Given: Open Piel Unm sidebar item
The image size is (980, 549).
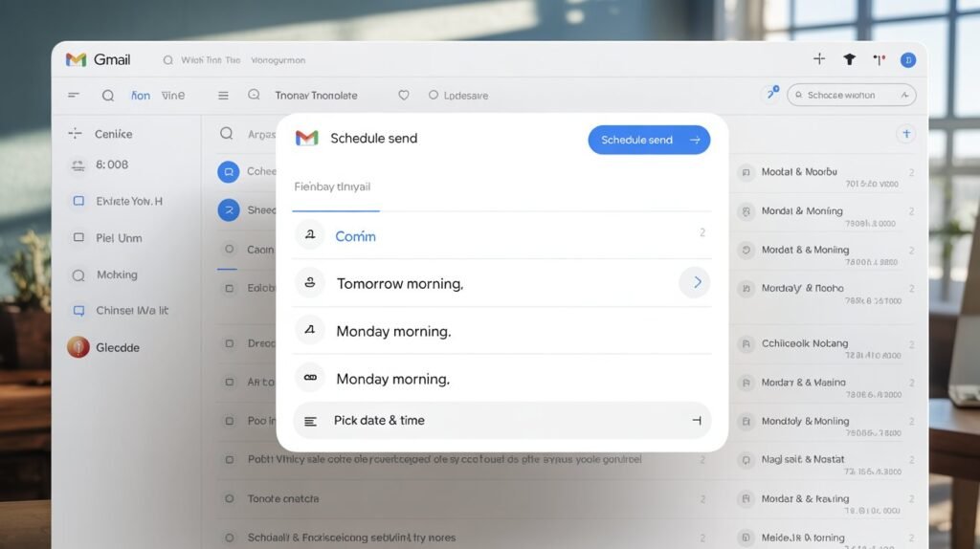Looking at the screenshot, I should tap(119, 238).
